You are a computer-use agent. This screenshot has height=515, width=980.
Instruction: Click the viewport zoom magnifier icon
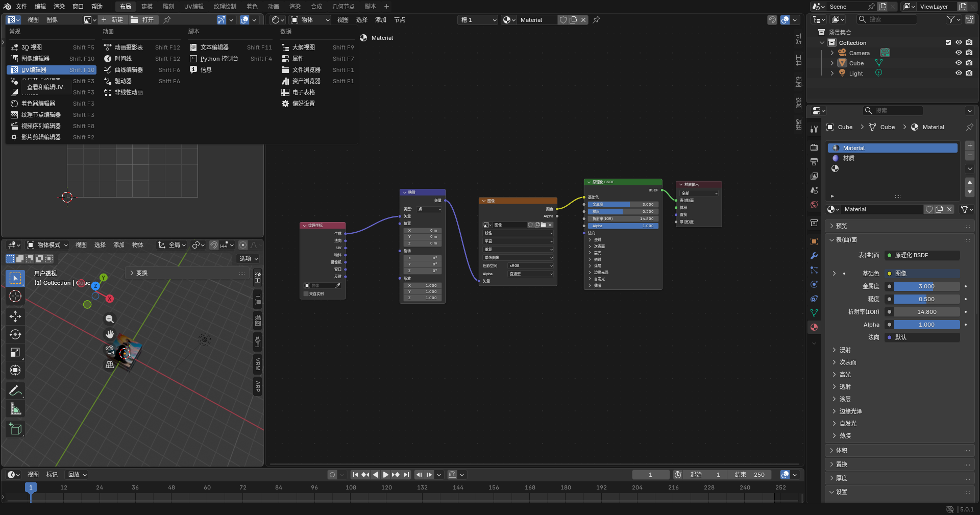point(109,319)
